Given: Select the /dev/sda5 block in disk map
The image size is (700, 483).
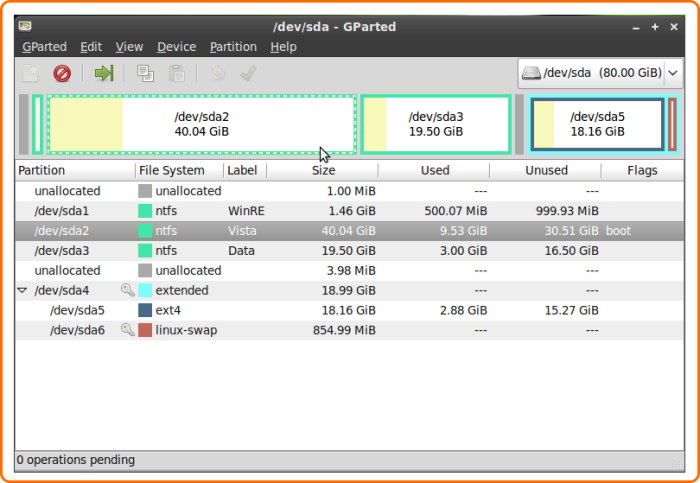Looking at the screenshot, I should [597, 124].
